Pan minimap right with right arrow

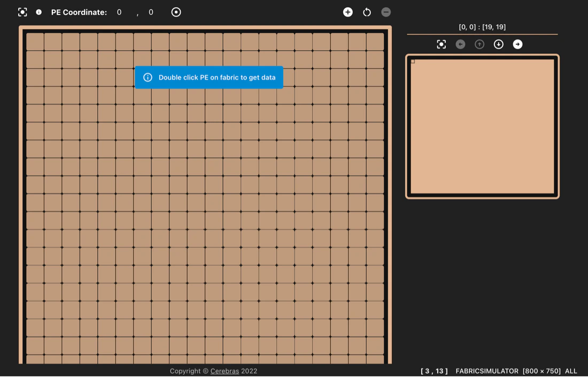click(x=517, y=44)
